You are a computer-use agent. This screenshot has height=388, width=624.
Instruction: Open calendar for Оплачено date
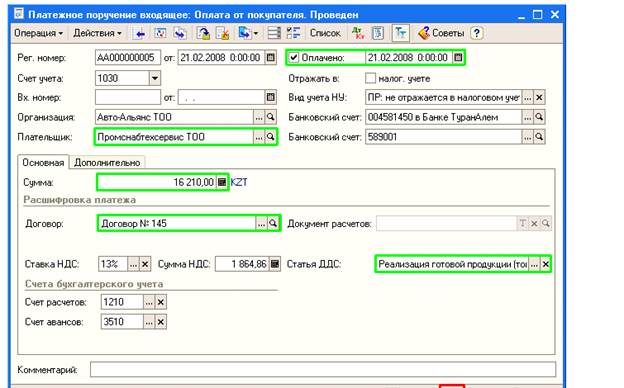(x=458, y=58)
